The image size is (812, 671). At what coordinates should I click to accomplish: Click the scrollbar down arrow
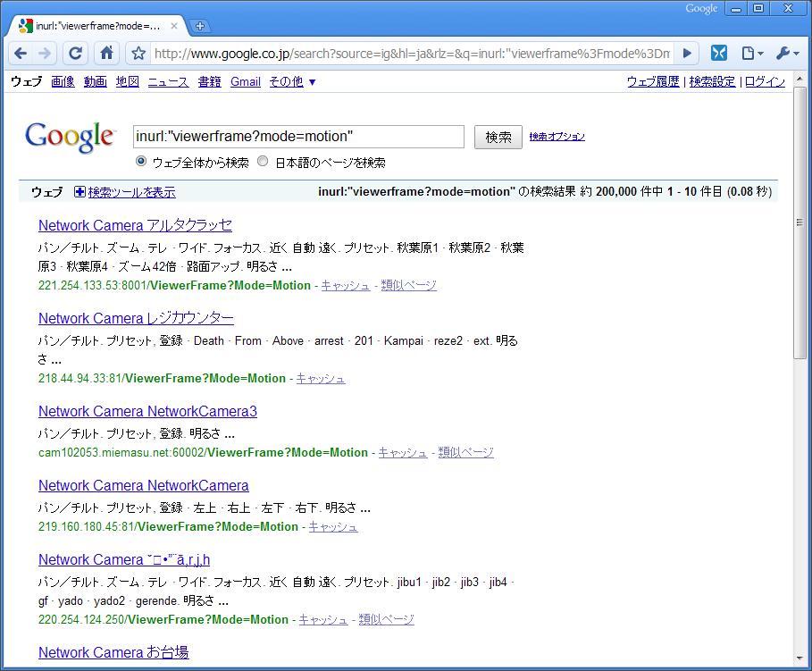point(799,658)
